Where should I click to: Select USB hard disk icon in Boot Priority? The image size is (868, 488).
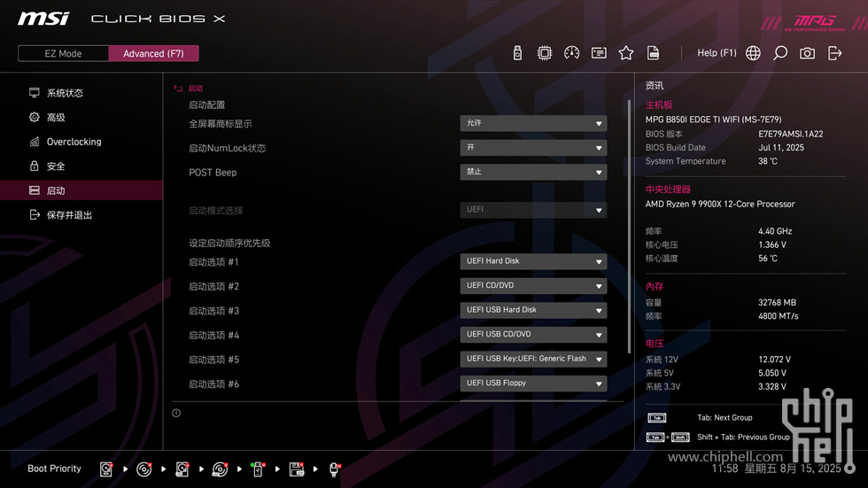point(182,469)
